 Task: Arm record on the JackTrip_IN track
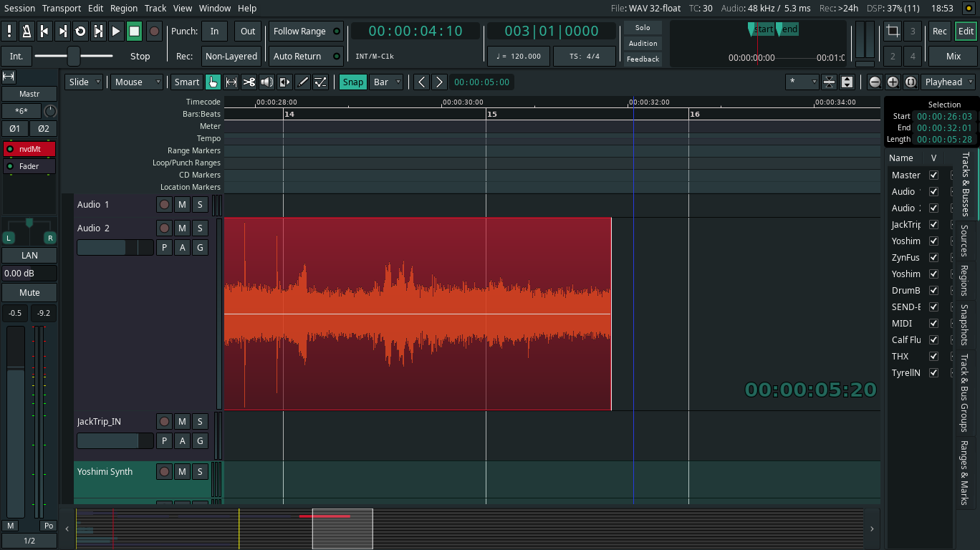[165, 422]
